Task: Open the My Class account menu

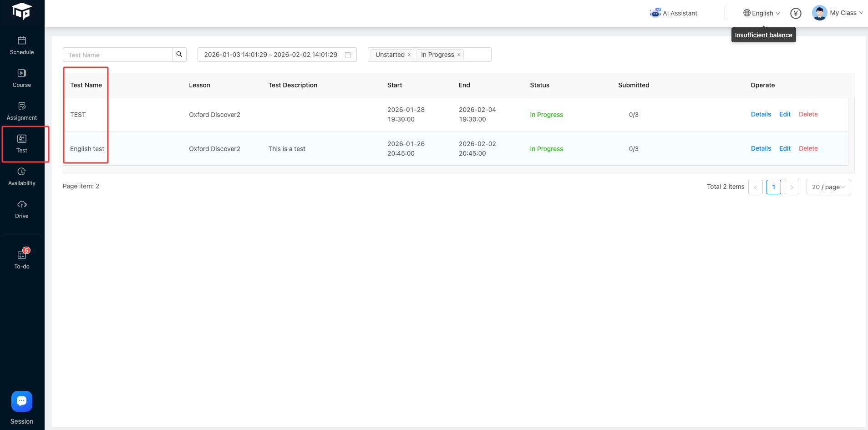Action: [838, 13]
